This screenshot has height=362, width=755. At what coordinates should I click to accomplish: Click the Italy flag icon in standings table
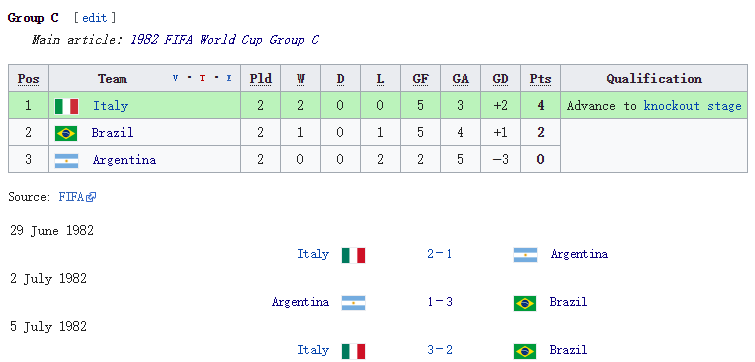click(x=66, y=106)
